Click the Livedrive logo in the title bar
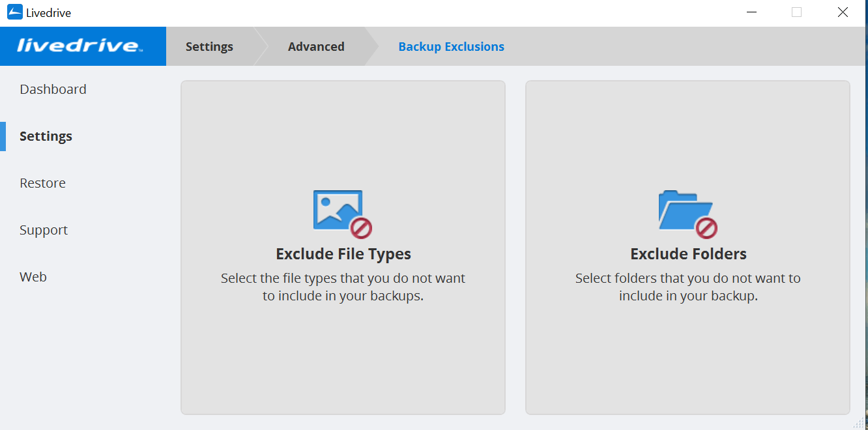 click(14, 12)
